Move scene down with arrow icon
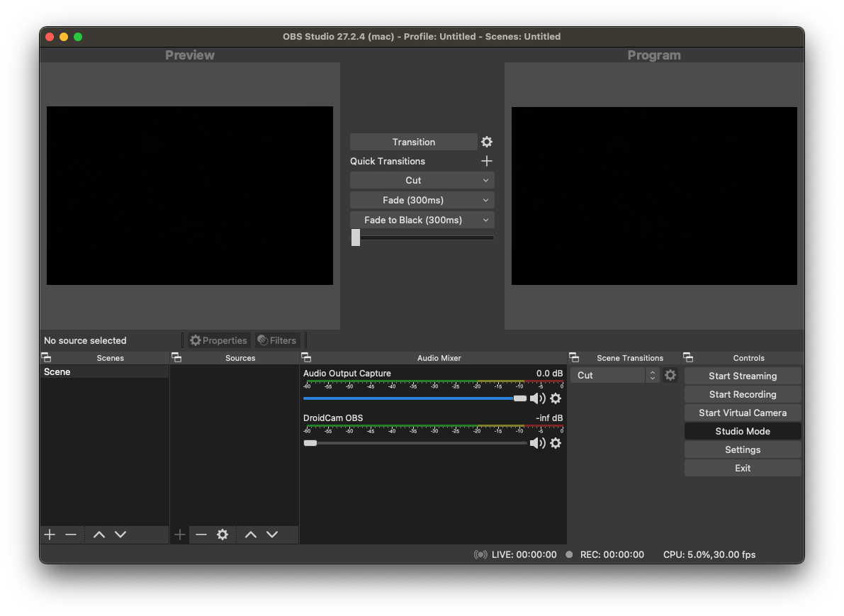Viewport: 844px width, 616px height. click(x=120, y=534)
